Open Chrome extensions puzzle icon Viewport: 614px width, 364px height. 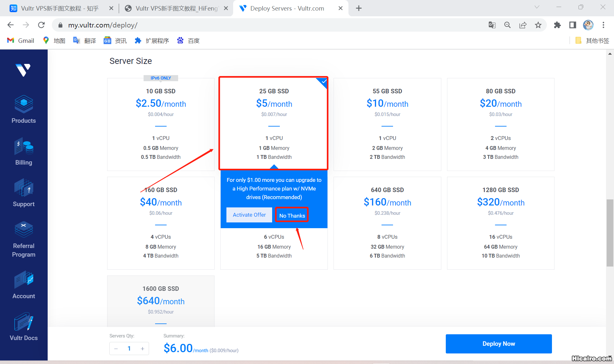(x=557, y=25)
